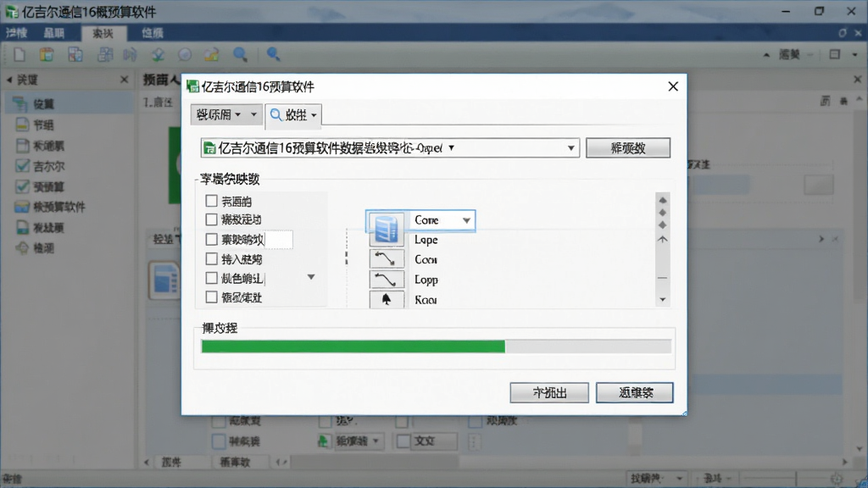Click the blank new document toolbar icon
The height and width of the screenshot is (488, 868).
(x=19, y=54)
